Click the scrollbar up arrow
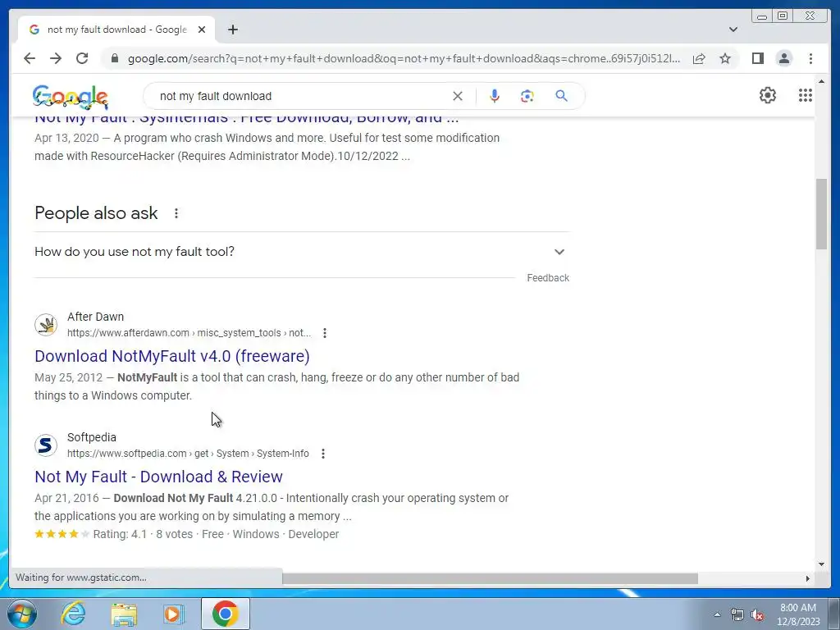Screen dimensions: 840x630 (x=822, y=81)
